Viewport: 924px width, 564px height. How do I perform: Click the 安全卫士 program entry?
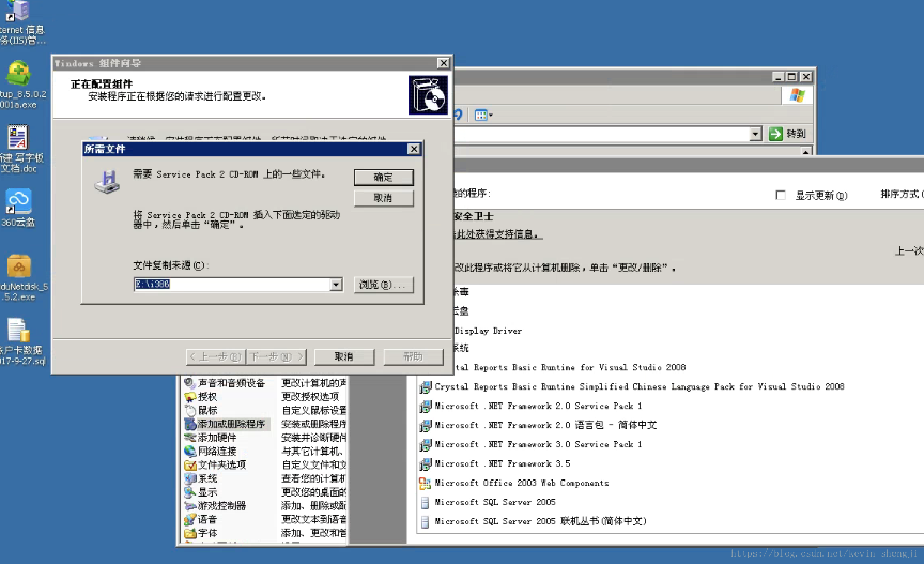point(473,216)
